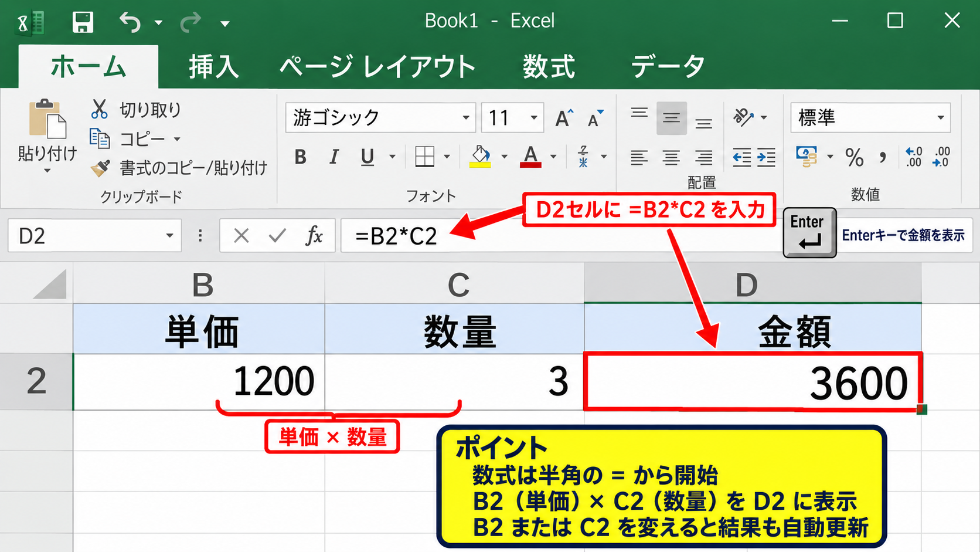Increase font size with the large A icon
This screenshot has height=552, width=980.
[x=564, y=118]
